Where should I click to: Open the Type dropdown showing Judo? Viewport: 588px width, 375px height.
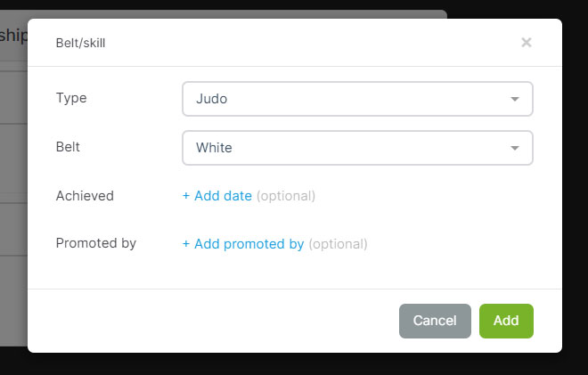[x=357, y=99]
